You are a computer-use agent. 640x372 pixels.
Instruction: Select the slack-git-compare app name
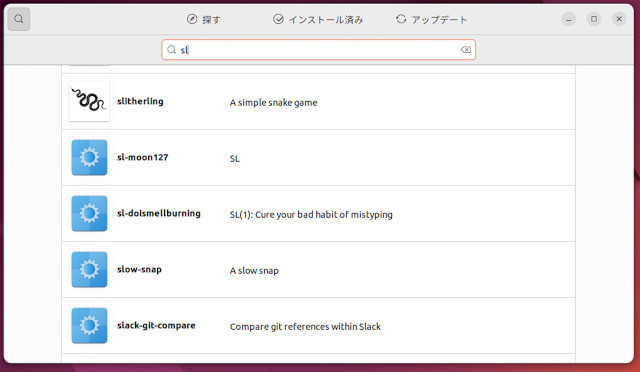click(x=156, y=325)
